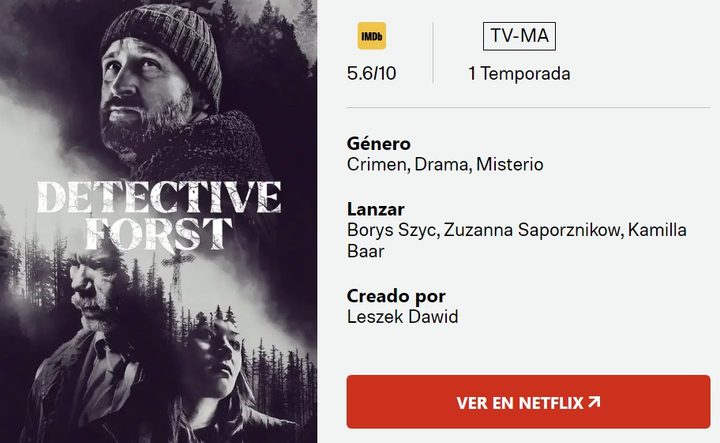This screenshot has width=720, height=443.
Task: Click the Género heading
Action: 379,144
